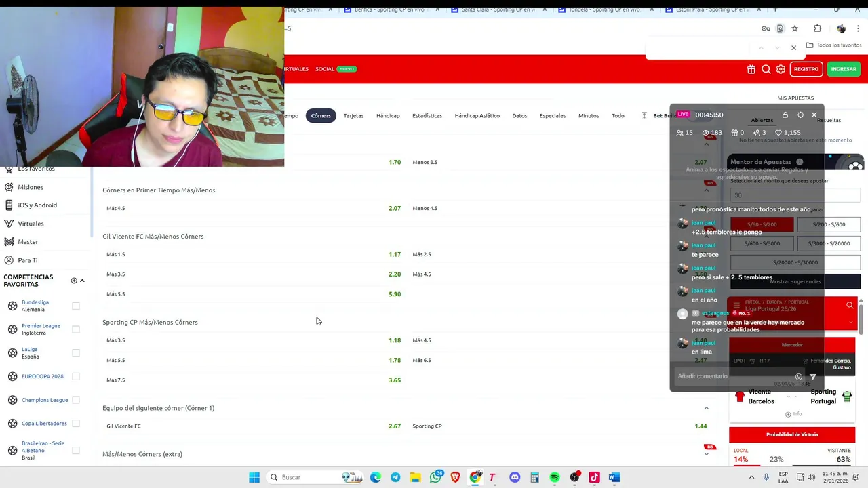Click the green INGRESAR button
Viewport: 868px width, 488px height.
click(844, 69)
